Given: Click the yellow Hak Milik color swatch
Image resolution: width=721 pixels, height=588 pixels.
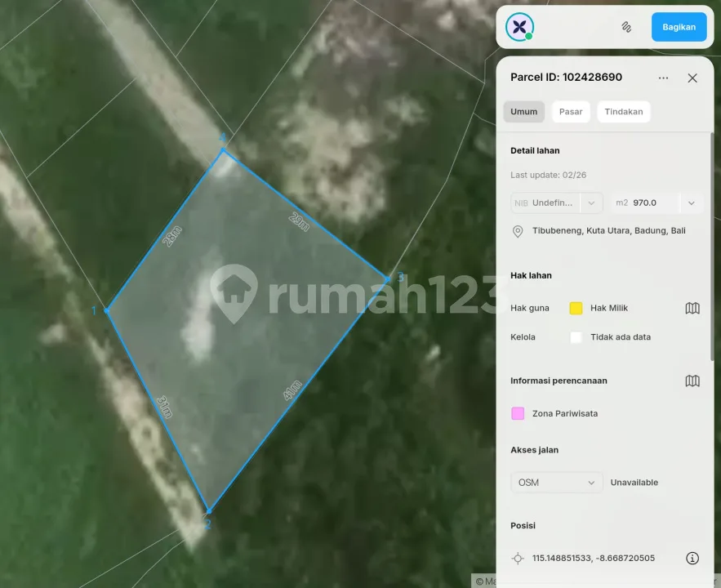Looking at the screenshot, I should pyautogui.click(x=576, y=308).
